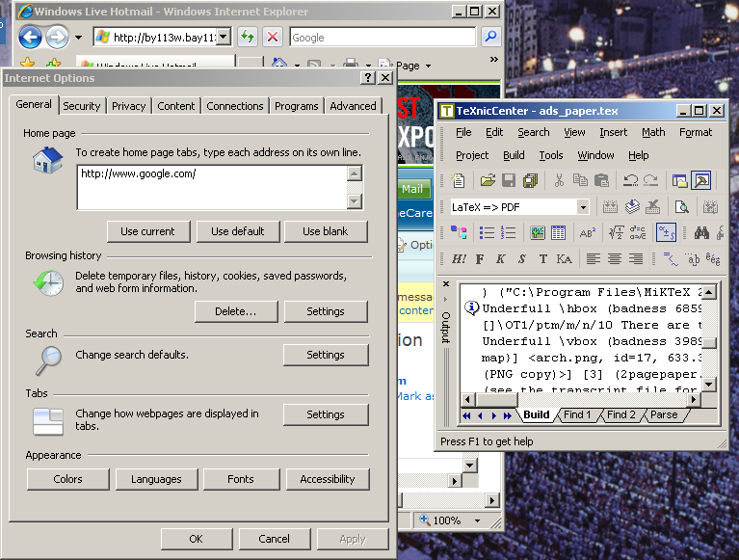Center text in TeXnicCenter
The height and width of the screenshot is (560, 739).
615,258
